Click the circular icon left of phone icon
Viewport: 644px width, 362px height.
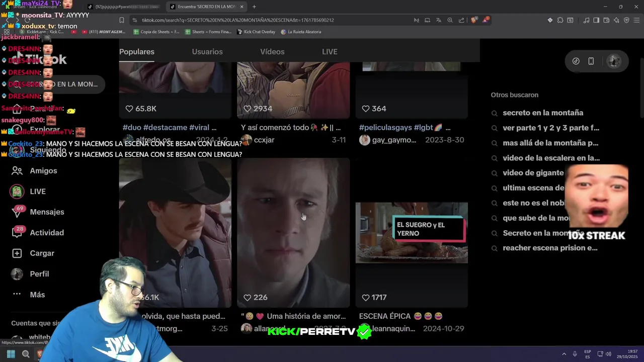click(x=576, y=61)
